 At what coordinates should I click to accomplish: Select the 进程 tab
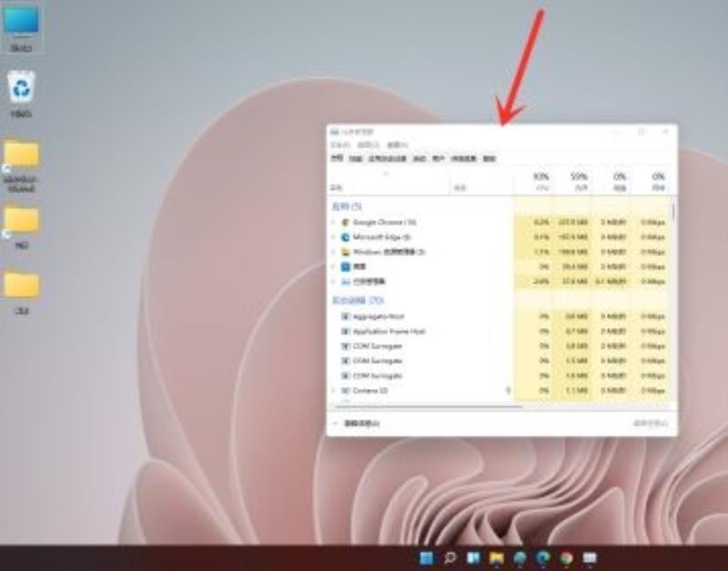click(337, 158)
